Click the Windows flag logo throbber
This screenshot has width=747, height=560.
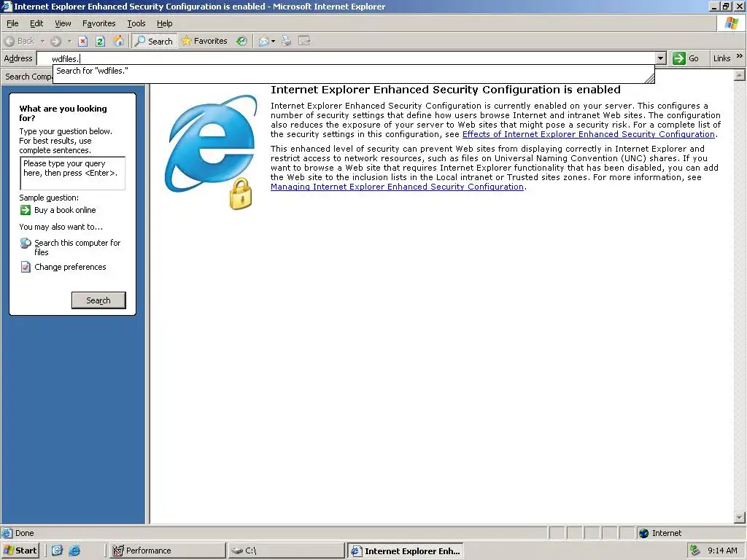(731, 23)
